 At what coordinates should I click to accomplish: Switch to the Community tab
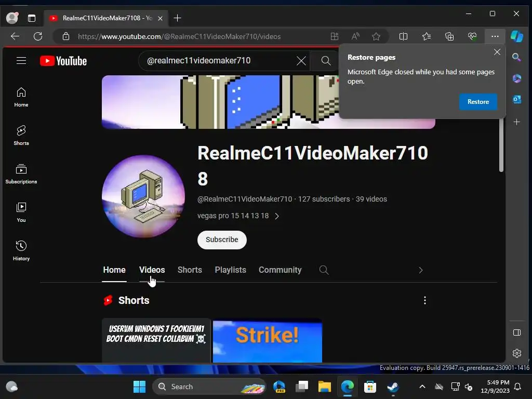pos(280,270)
